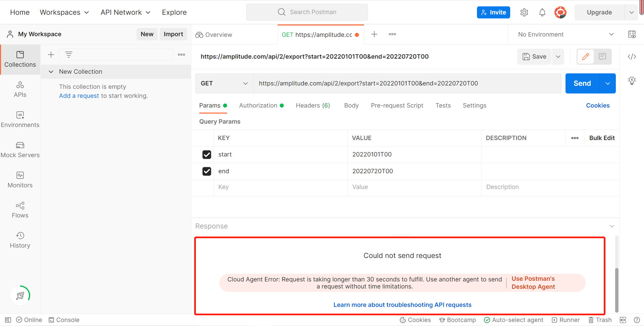The image size is (644, 326).
Task: Open a new request tab with plus
Action: 374,34
